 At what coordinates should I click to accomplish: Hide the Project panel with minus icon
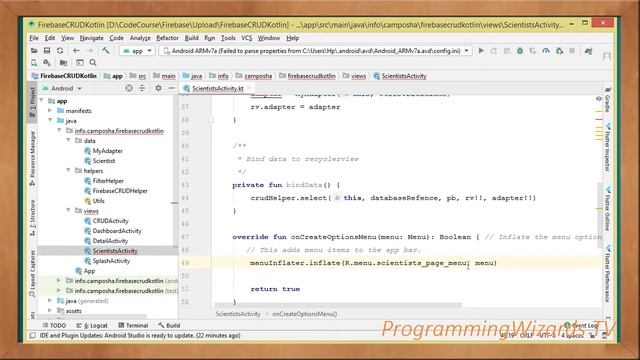(x=171, y=88)
